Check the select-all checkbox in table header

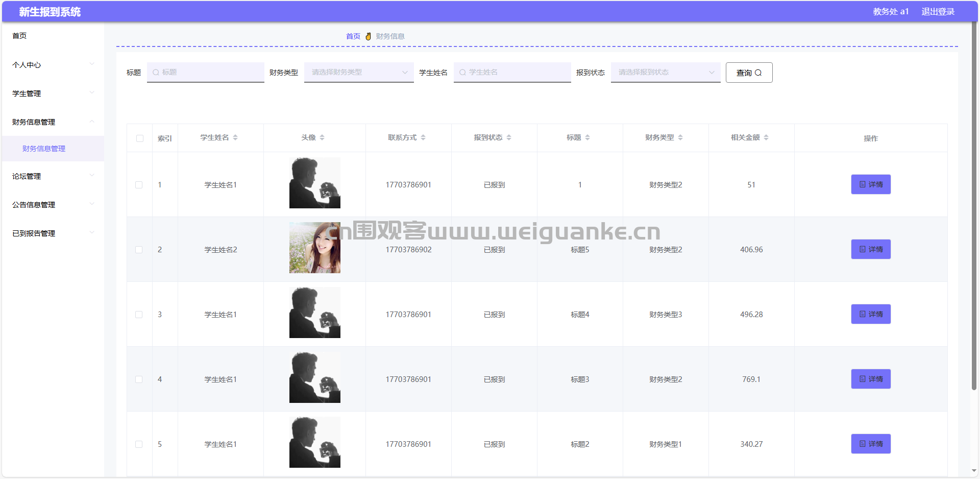pyautogui.click(x=140, y=138)
